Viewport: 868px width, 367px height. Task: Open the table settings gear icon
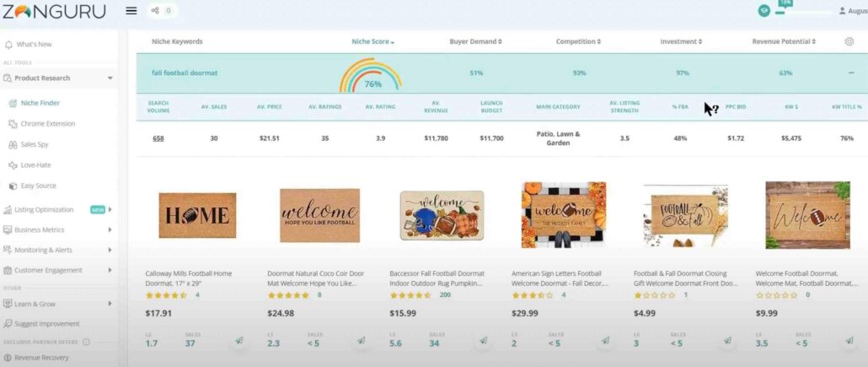point(849,41)
